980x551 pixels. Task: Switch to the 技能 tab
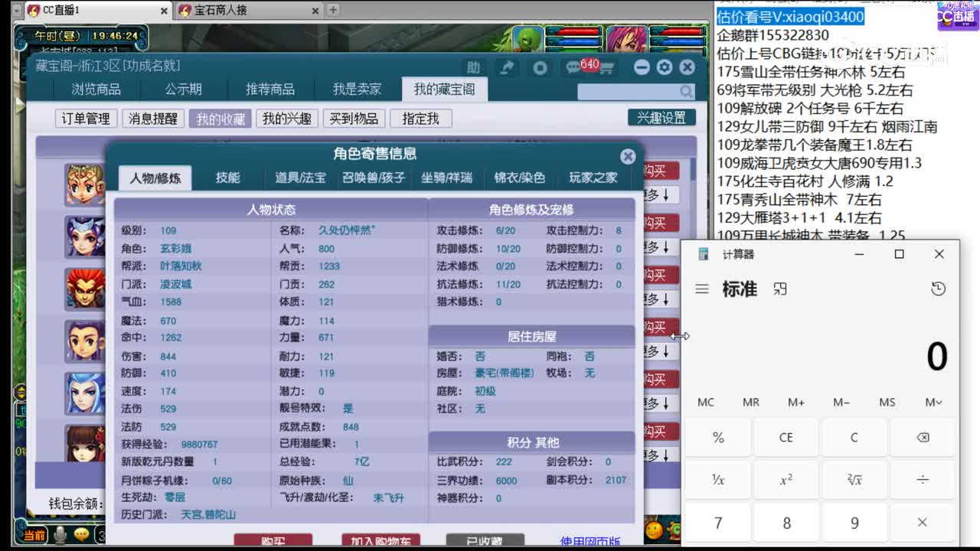tap(229, 178)
